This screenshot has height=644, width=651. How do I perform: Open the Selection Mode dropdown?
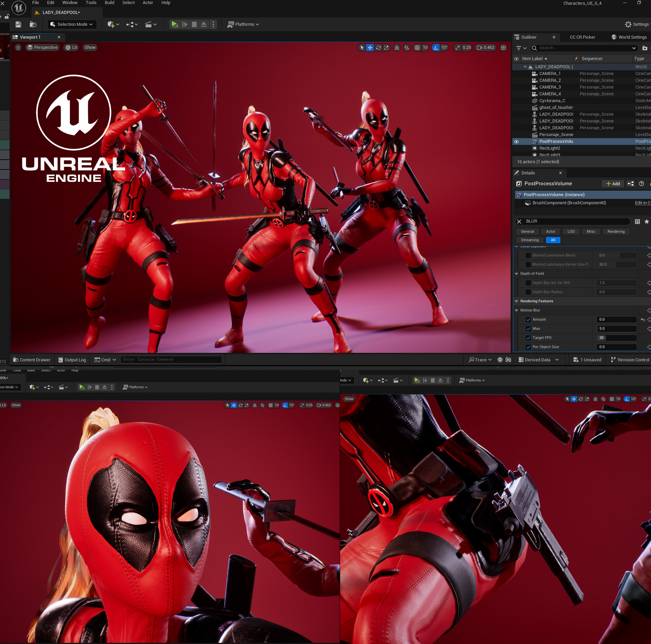72,24
